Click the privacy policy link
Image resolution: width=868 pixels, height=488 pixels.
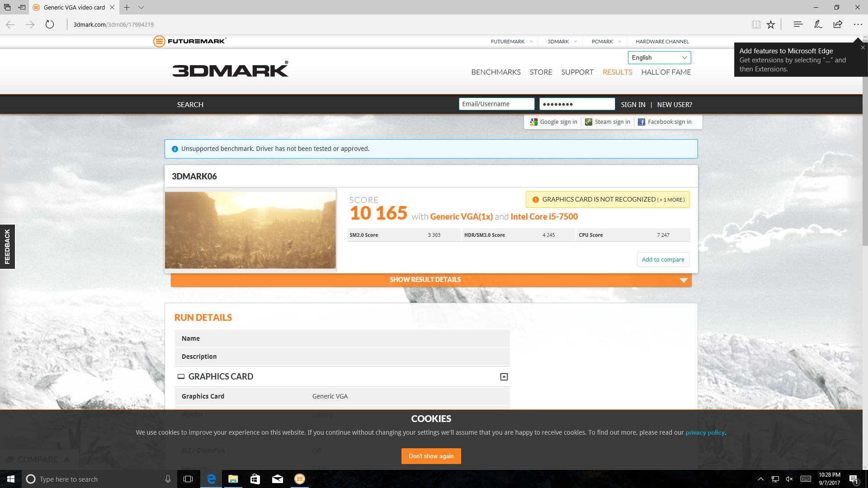[x=704, y=432]
